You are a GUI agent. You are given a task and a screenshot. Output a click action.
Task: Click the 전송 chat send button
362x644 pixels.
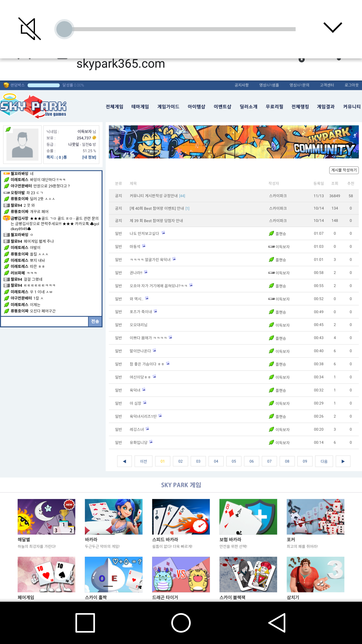(x=95, y=321)
